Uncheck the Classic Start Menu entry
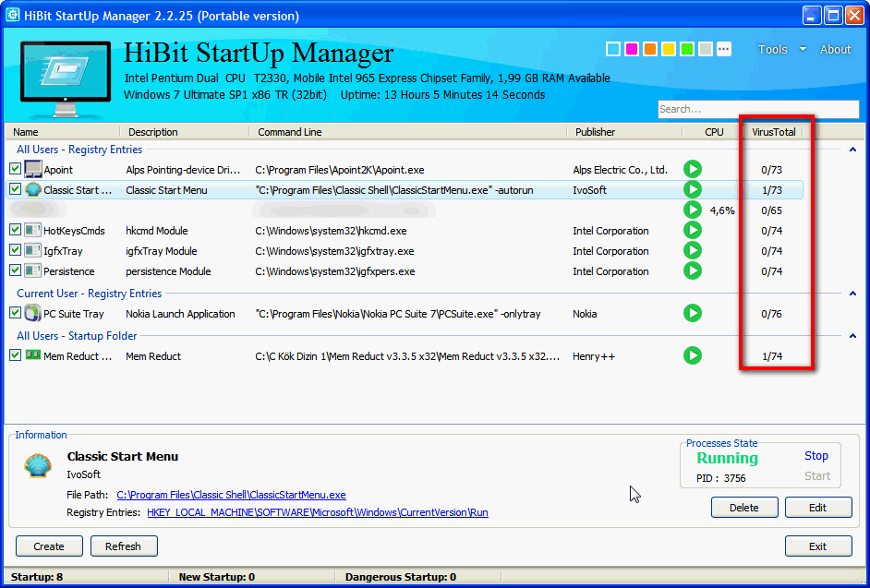Image resolution: width=870 pixels, height=588 pixels. 15,189
